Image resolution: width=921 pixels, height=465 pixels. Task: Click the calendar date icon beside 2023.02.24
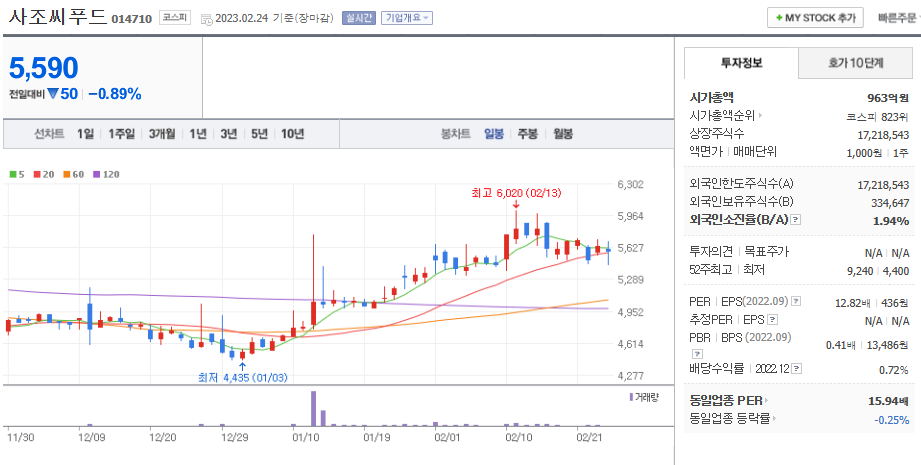pos(207,19)
